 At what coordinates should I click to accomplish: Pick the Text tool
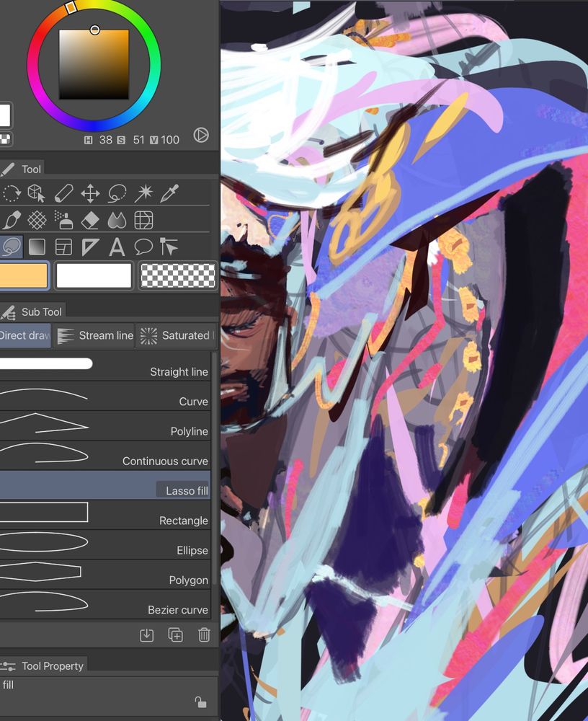click(117, 247)
